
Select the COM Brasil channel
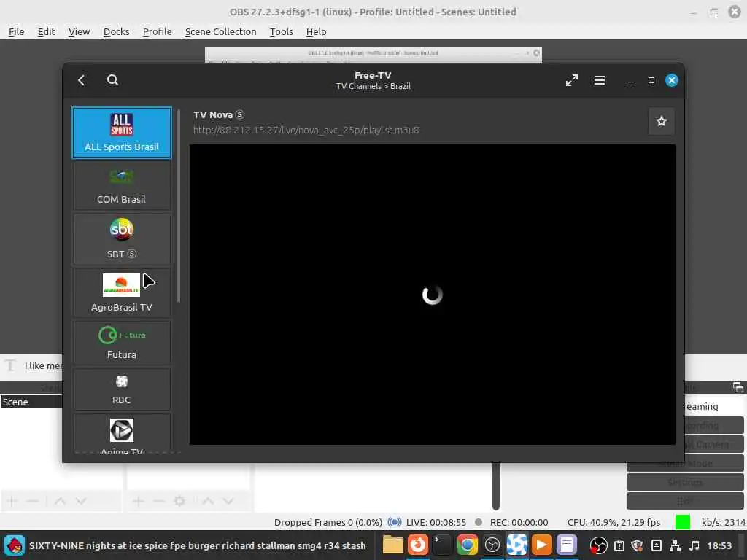pyautogui.click(x=122, y=187)
